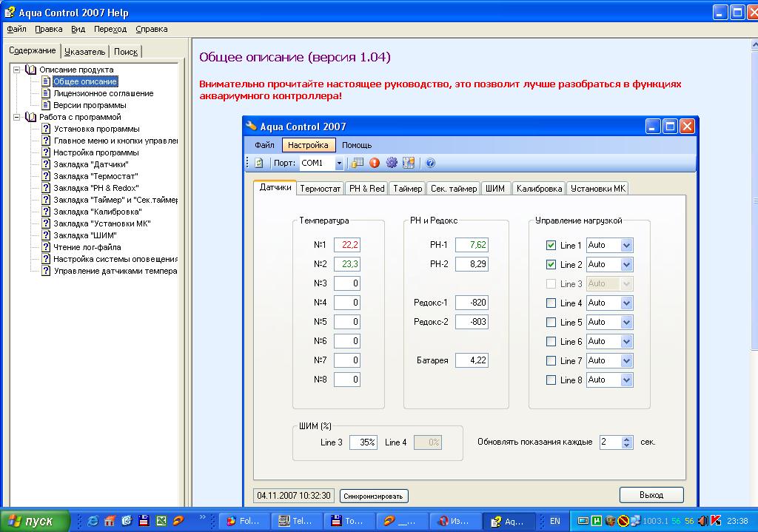
Task: Collapse the "Описание продукта" tree node
Action: coord(17,70)
